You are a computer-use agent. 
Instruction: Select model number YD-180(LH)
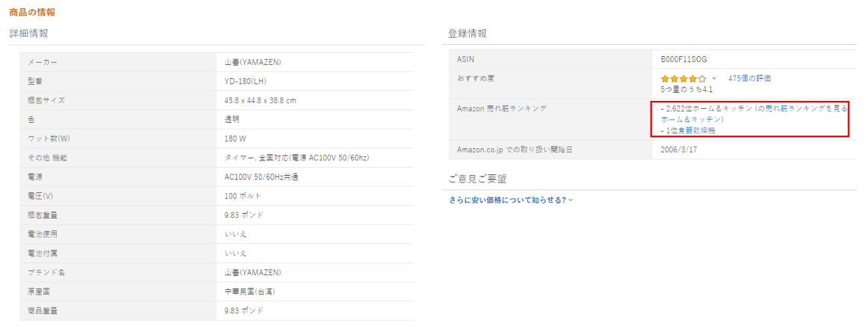tap(246, 81)
